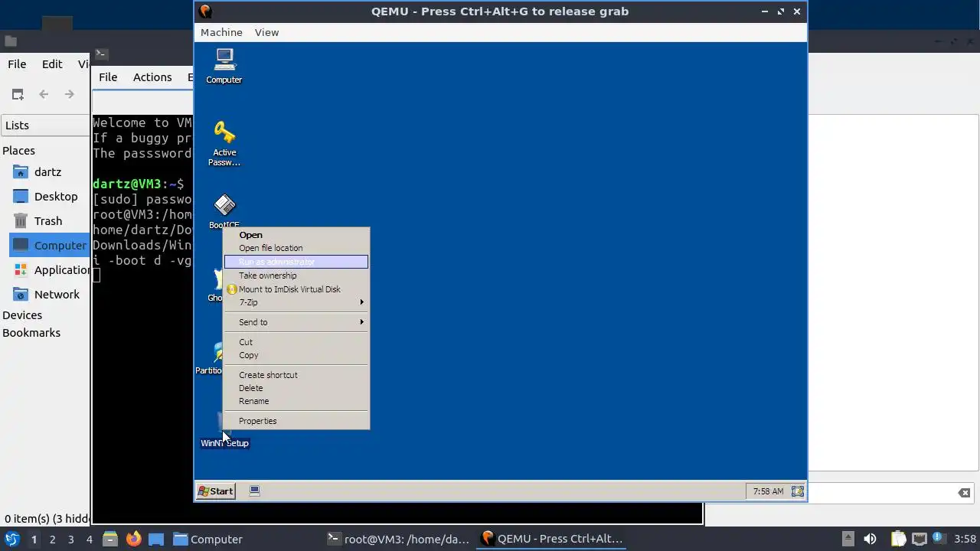Open Properties from context menu
This screenshot has height=551, width=980.
click(x=296, y=421)
